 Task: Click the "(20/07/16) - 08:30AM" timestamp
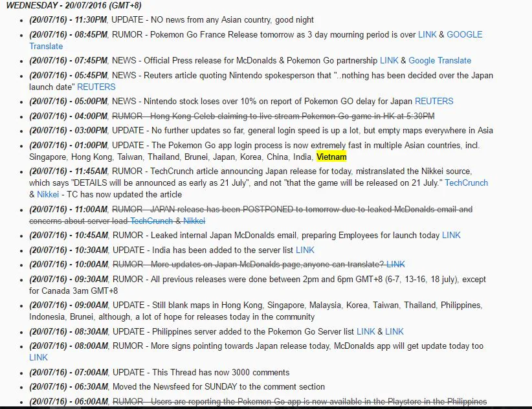[x=69, y=331]
